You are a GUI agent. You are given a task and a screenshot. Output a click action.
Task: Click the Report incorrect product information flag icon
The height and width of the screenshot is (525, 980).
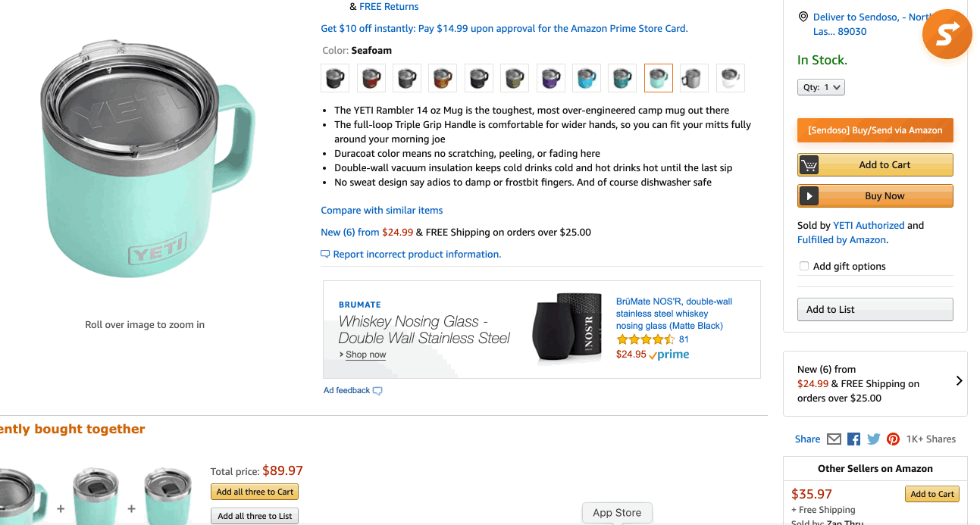pos(326,254)
